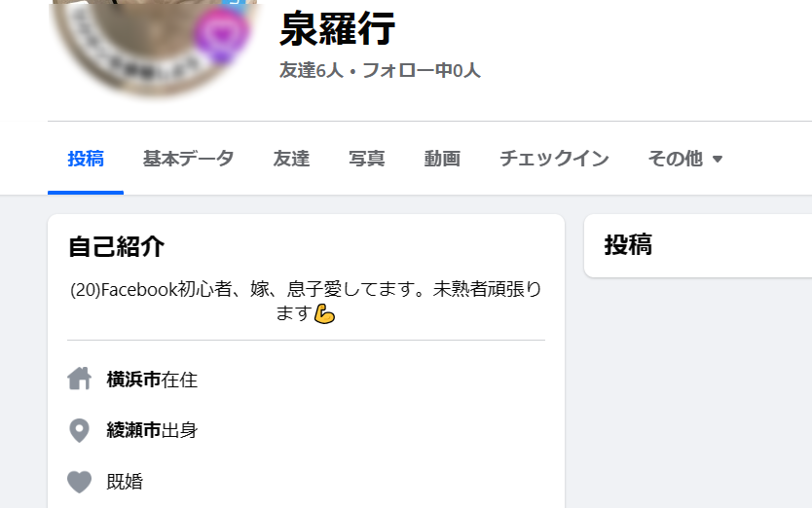Follow the 横浜市 city link
The image size is (812, 508).
(133, 380)
